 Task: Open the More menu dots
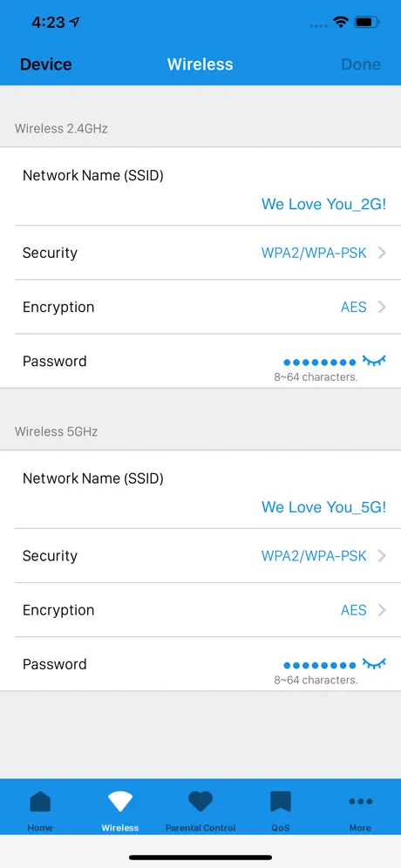pos(361,801)
